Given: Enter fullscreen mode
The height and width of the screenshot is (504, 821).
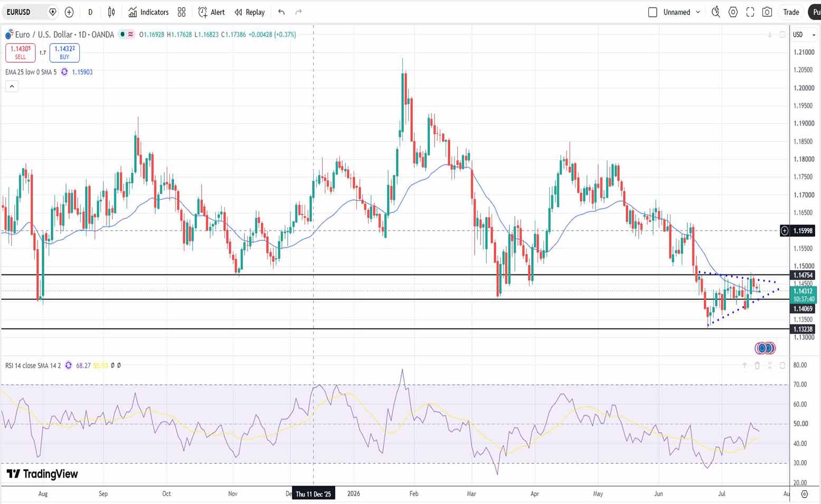Looking at the screenshot, I should point(750,12).
